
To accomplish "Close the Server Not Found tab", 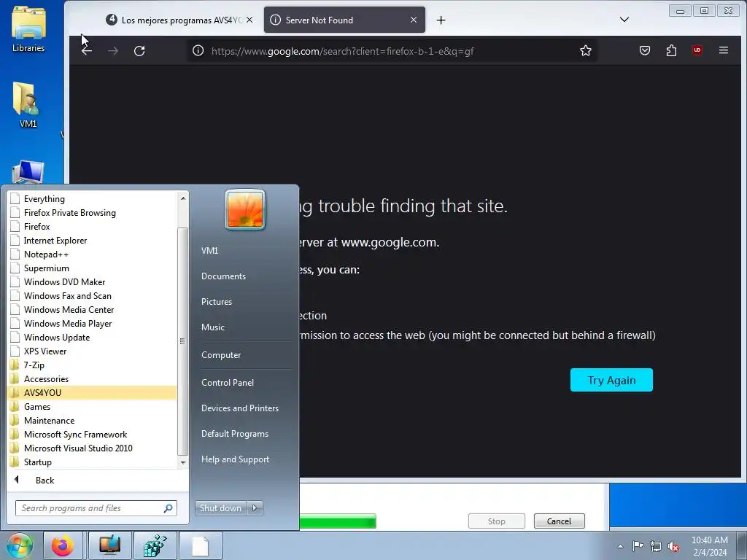I will click(x=414, y=20).
